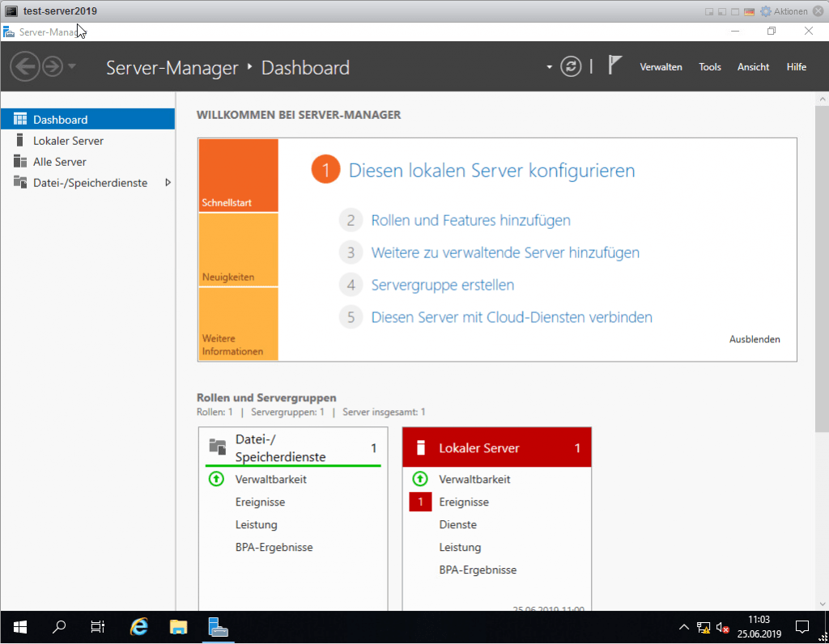
Task: Open Task View from the taskbar
Action: [x=97, y=627]
